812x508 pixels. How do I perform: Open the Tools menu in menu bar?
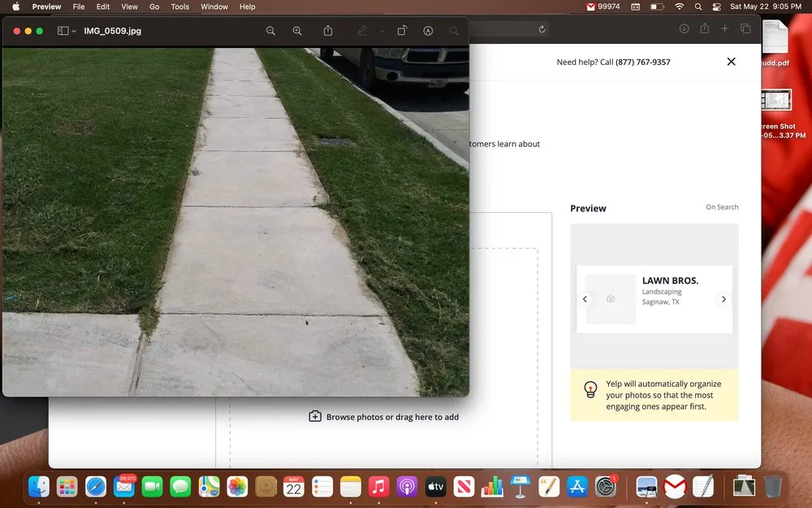pyautogui.click(x=180, y=7)
